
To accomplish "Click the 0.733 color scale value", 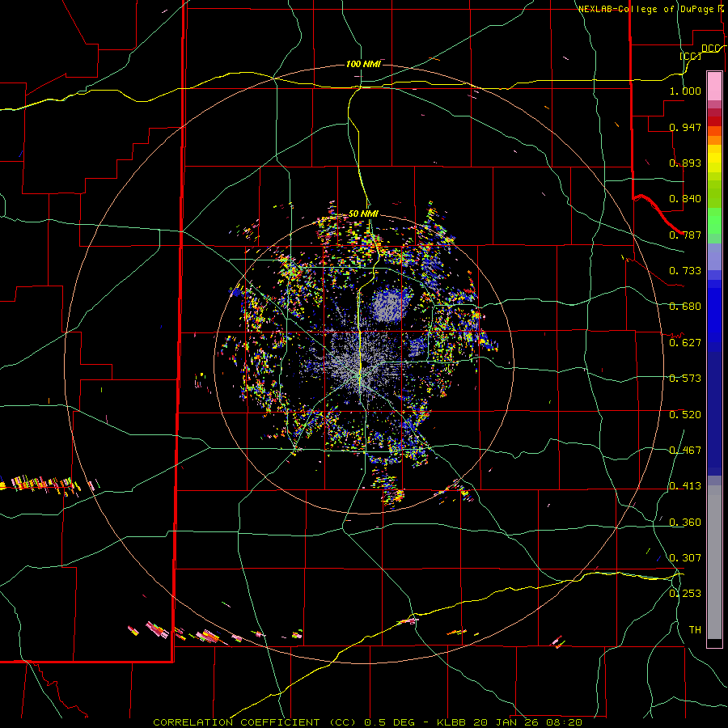I will (x=685, y=271).
